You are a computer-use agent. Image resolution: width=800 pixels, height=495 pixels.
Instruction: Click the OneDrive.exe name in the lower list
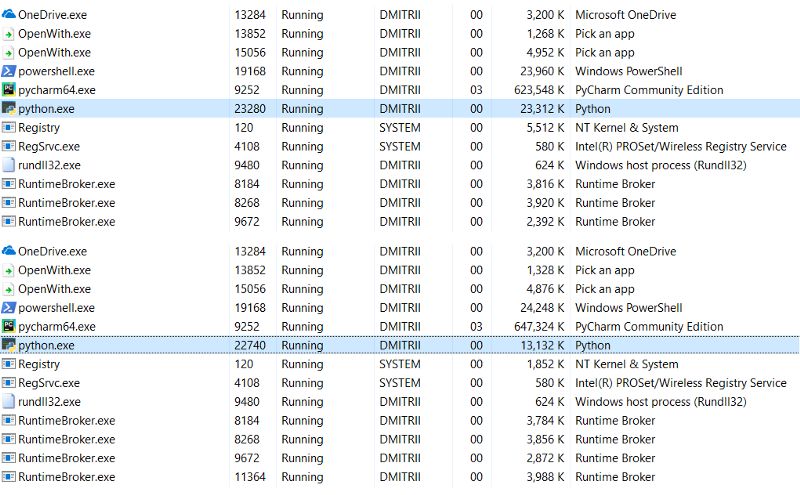(x=53, y=252)
